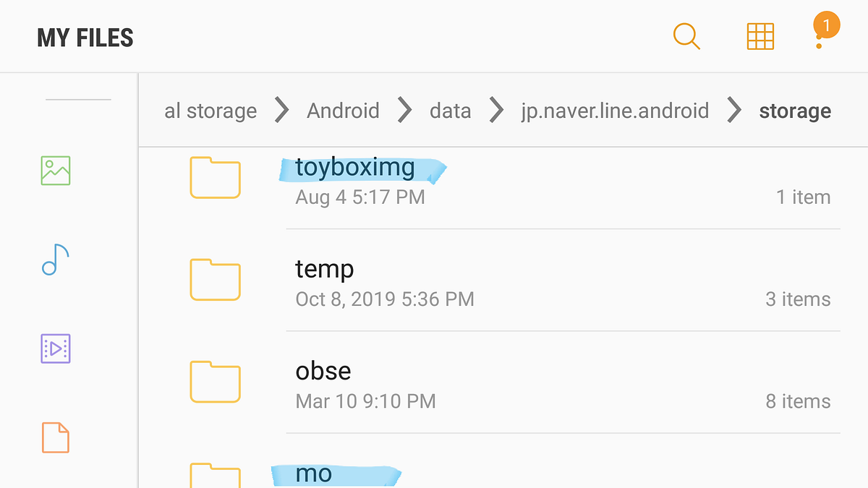Navigate to data in the breadcrumb
868x488 pixels.
point(450,111)
